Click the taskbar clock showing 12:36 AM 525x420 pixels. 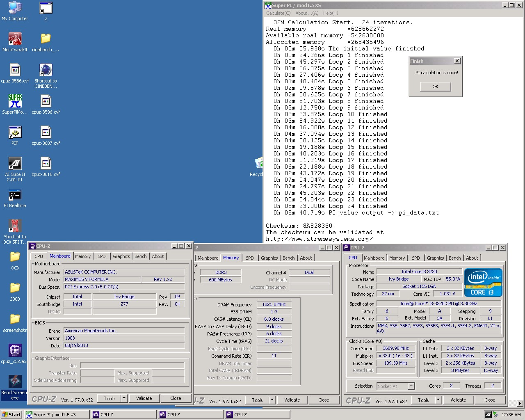511,415
